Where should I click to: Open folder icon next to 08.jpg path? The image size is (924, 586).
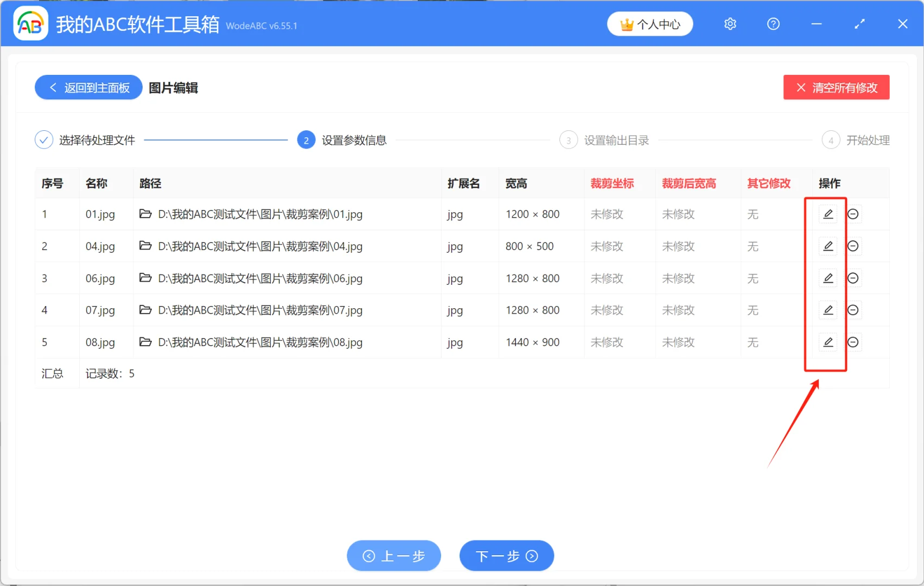pos(144,342)
